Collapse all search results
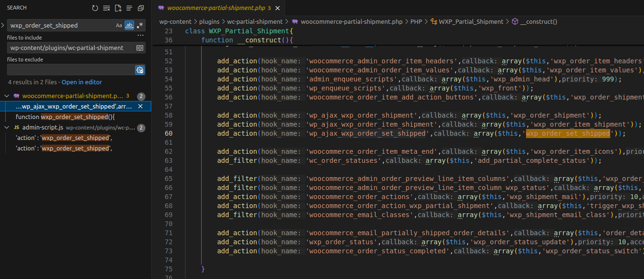644x279 pixels. [141, 8]
